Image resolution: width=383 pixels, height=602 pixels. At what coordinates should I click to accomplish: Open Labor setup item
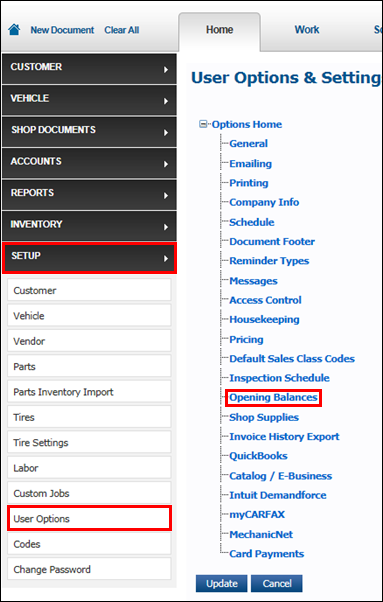[89, 468]
